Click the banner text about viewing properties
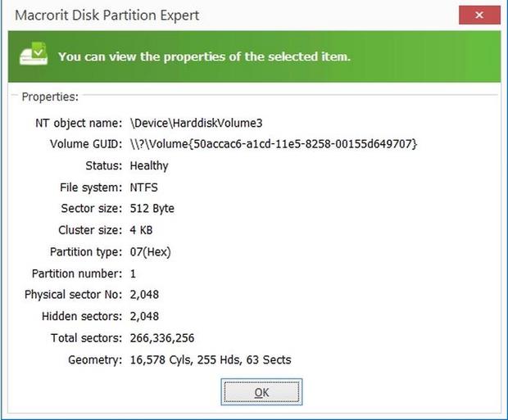508x420 pixels. [x=204, y=56]
